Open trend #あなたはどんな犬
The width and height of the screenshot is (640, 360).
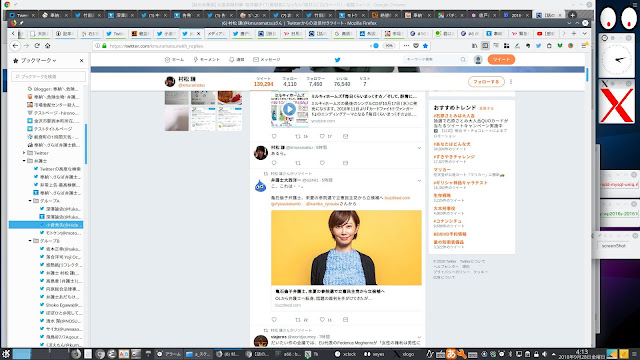[x=451, y=144]
